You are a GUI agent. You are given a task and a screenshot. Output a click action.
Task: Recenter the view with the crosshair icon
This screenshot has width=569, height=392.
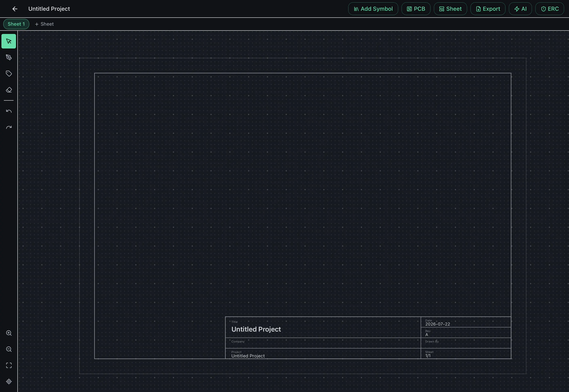click(9, 382)
